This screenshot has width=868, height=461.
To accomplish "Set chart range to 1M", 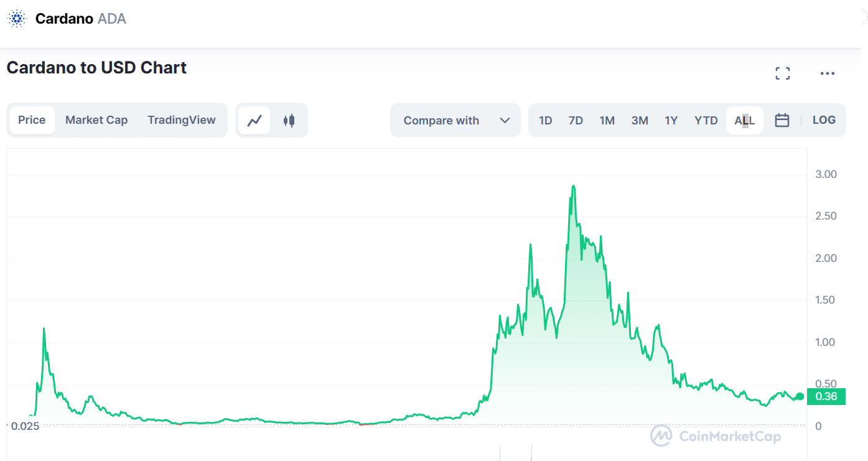I will tap(607, 120).
